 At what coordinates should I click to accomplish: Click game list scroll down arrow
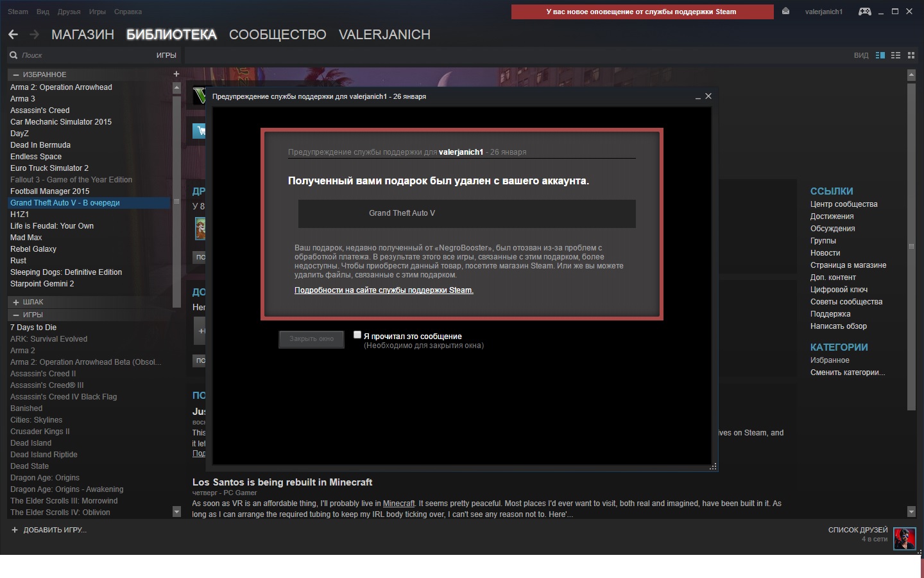[176, 512]
